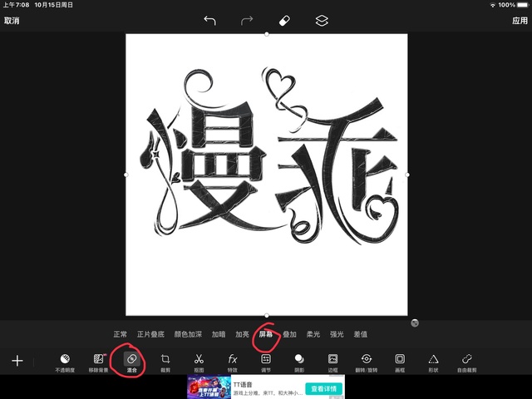The height and width of the screenshot is (399, 532).
Task: Open the 混合 blend tool
Action: [x=132, y=361]
